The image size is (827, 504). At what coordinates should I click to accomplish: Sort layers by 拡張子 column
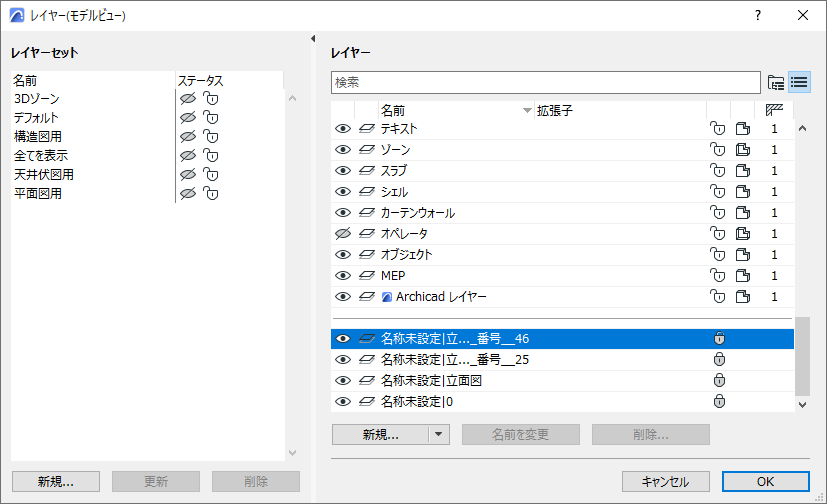555,111
